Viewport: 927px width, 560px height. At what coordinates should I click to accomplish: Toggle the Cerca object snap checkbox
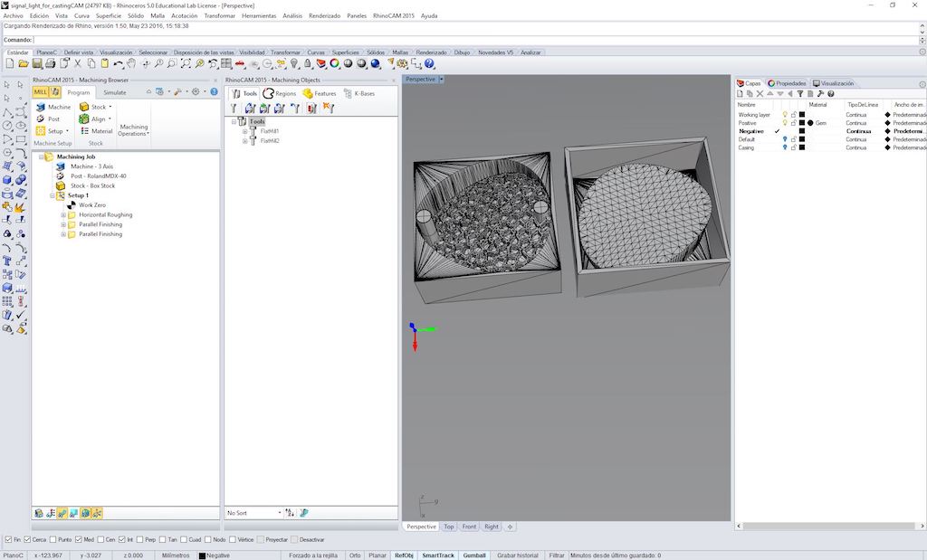[x=27, y=539]
